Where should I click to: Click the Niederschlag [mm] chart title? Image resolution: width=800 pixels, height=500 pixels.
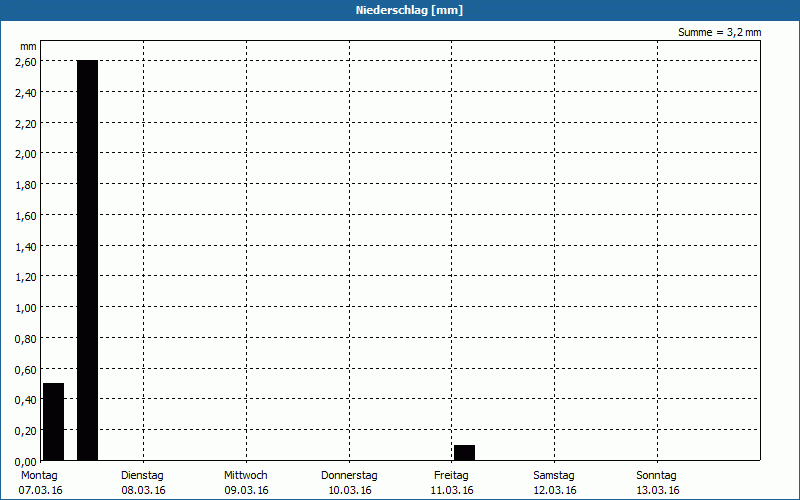pos(409,10)
